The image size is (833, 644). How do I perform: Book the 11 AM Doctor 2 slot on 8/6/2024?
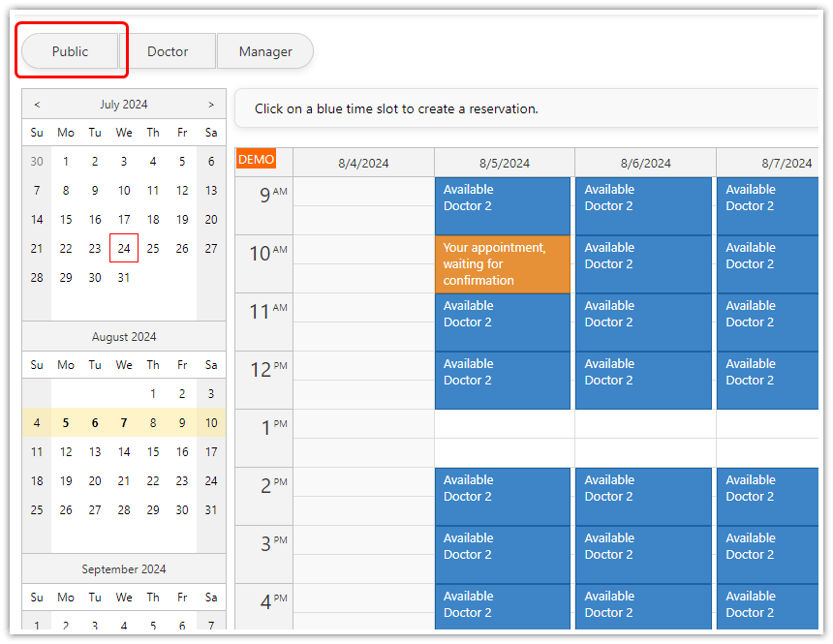[x=643, y=322]
